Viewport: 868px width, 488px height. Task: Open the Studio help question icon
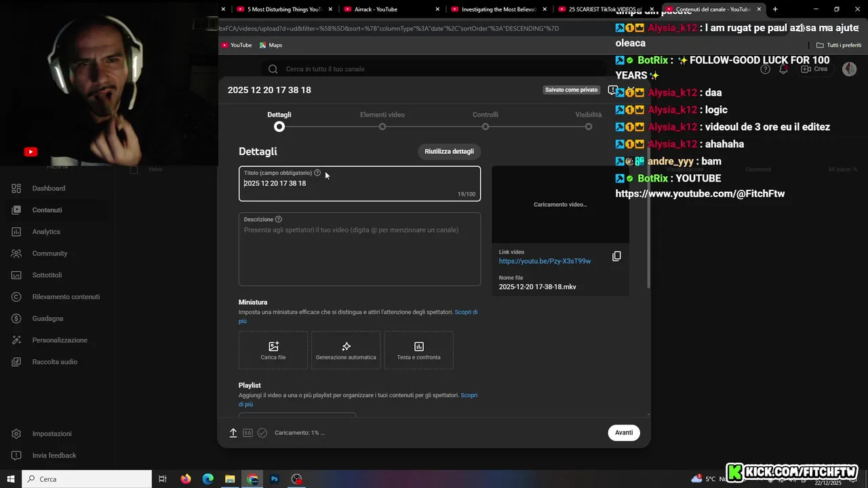point(765,69)
